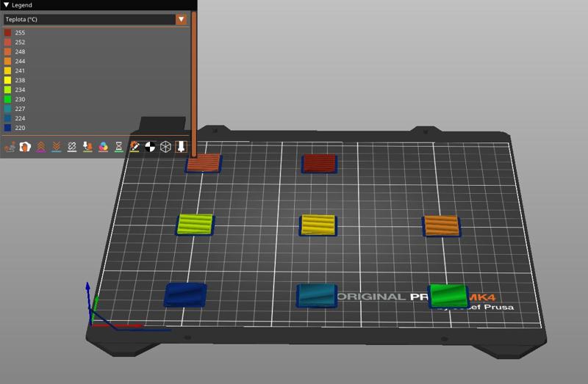Toggle retractions visibility icon

(41, 147)
